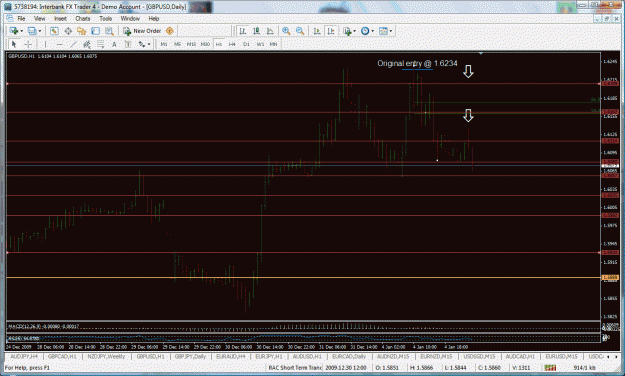625x376 pixels.
Task: Select the Fibonacci Retracement tool
Action: (100, 44)
